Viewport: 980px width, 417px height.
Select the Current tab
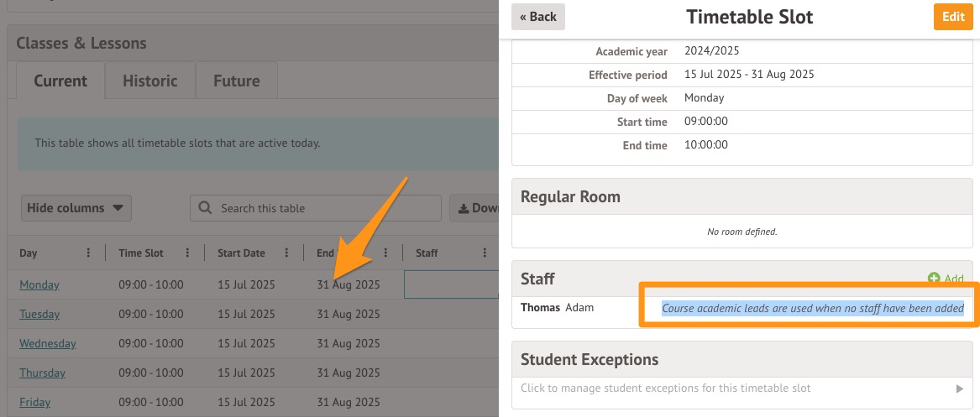click(x=60, y=81)
